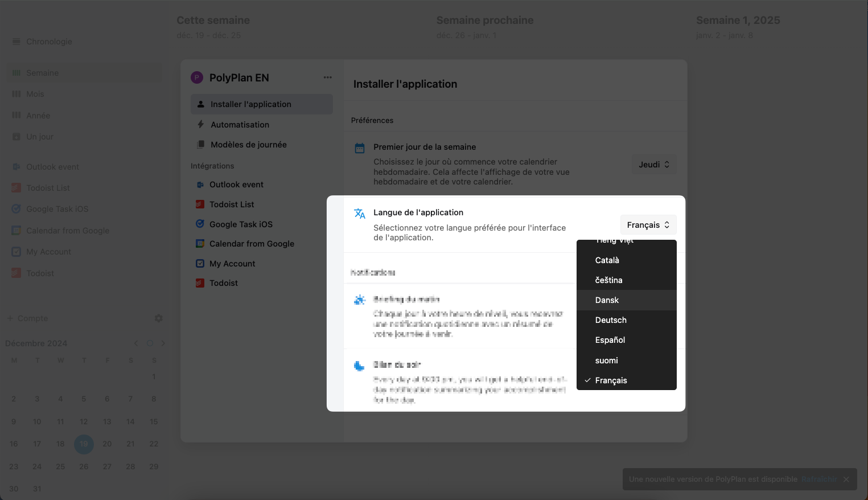Click the Rafraîchir link in update notice
868x500 pixels.
tap(818, 479)
